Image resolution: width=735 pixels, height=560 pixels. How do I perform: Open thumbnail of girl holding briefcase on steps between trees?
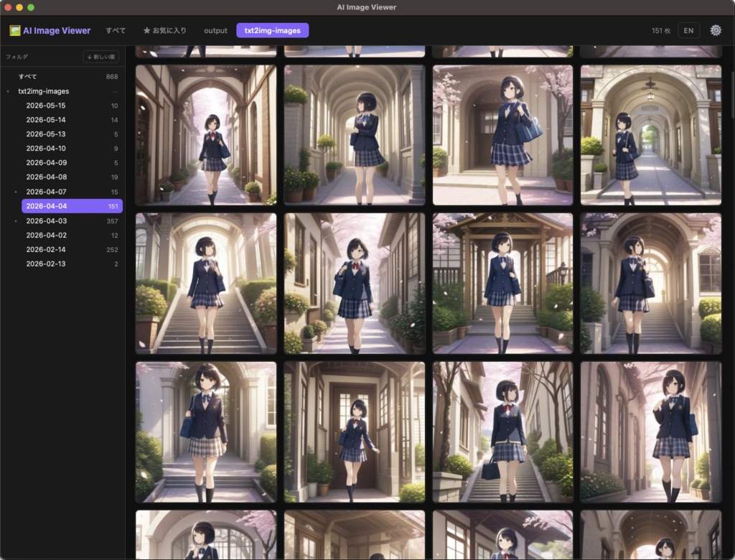pos(502,432)
